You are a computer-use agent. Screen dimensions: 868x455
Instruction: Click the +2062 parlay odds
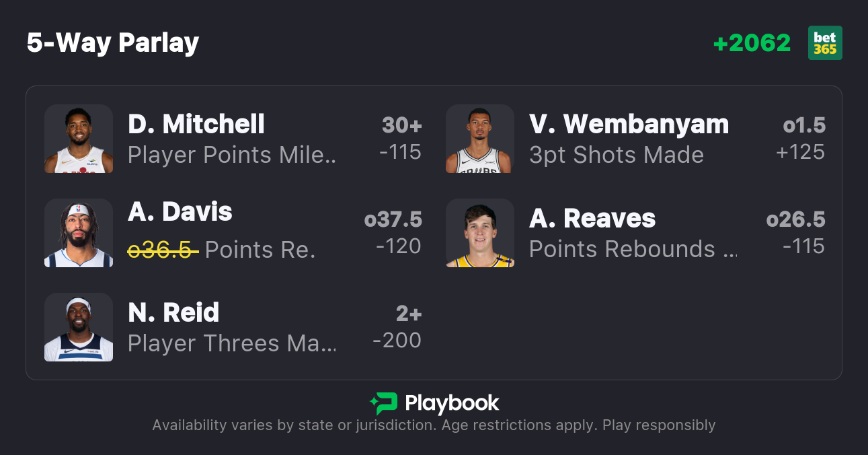(752, 43)
